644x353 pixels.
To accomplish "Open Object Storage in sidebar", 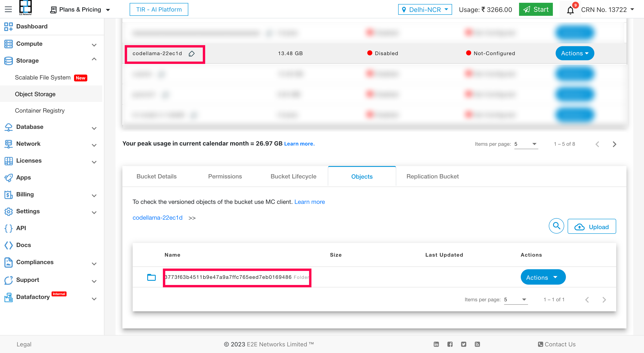I will (x=35, y=94).
